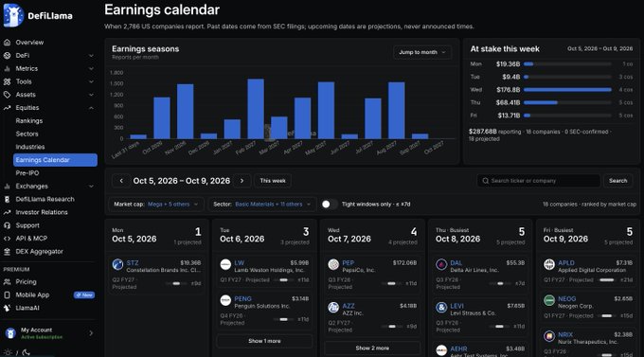Click the Support headset icon

[x=7, y=225]
